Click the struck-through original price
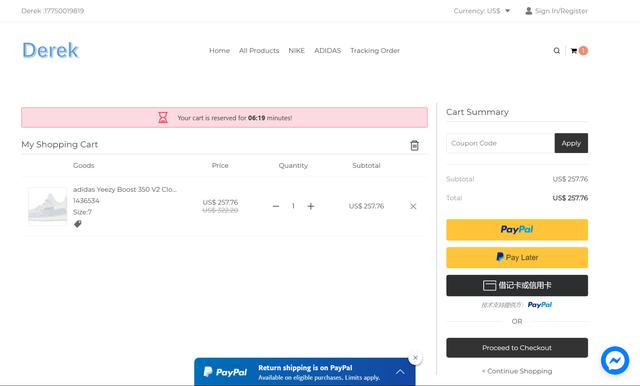Viewport: 640px width, 386px height. pos(220,210)
